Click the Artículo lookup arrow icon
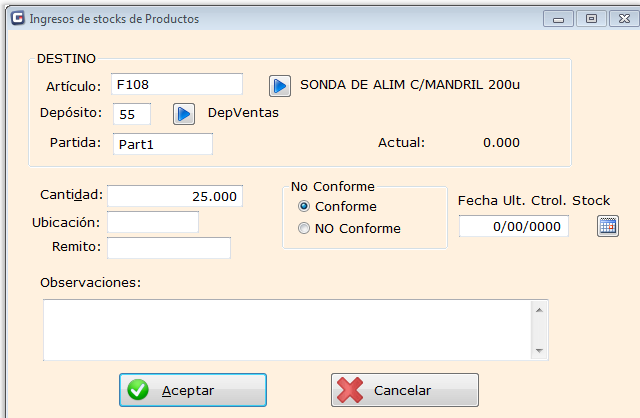This screenshot has width=640, height=418. (280, 85)
